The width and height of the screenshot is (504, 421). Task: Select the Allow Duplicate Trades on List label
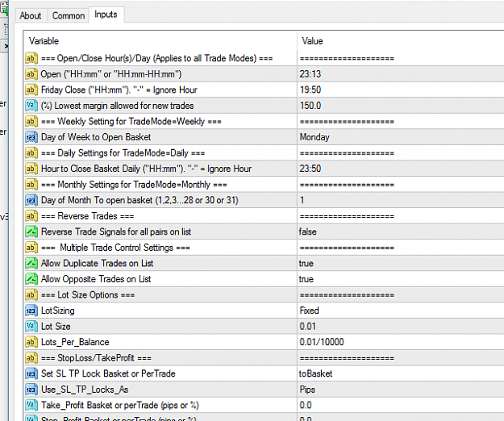97,264
